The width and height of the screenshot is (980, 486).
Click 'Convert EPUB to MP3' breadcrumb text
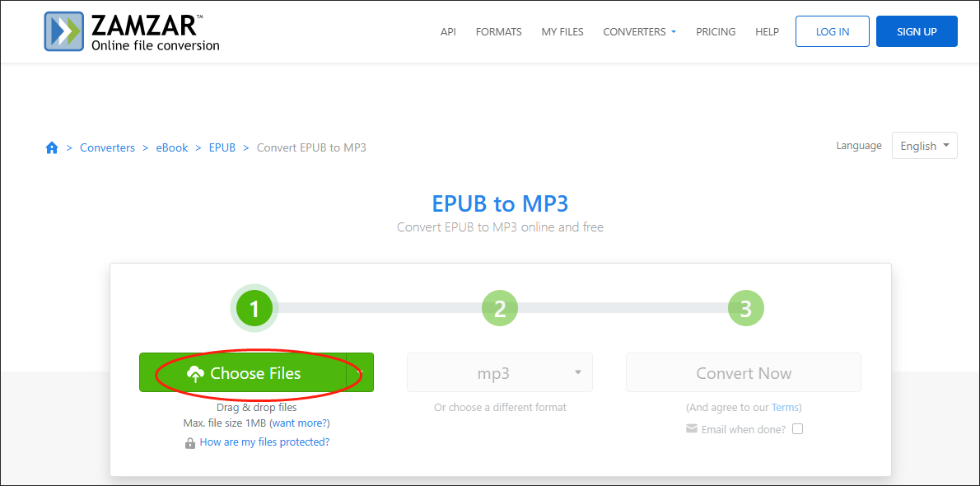[311, 147]
